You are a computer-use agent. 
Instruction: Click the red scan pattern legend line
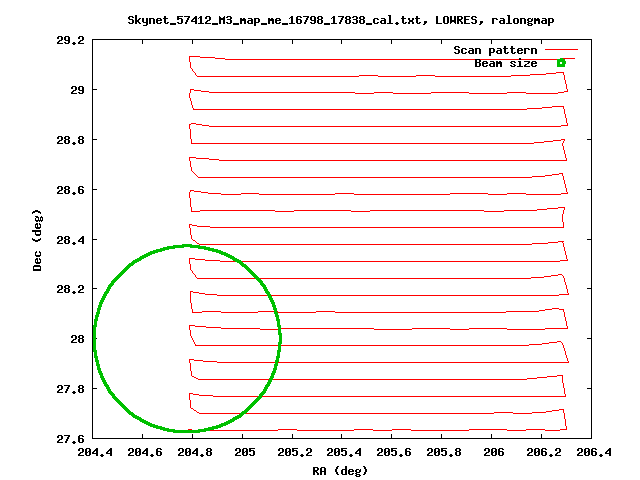(x=561, y=49)
